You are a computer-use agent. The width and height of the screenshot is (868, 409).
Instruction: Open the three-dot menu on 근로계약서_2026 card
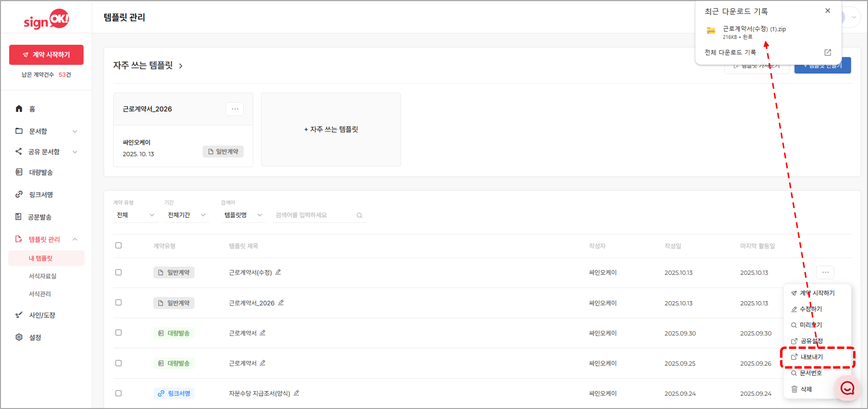pyautogui.click(x=235, y=109)
